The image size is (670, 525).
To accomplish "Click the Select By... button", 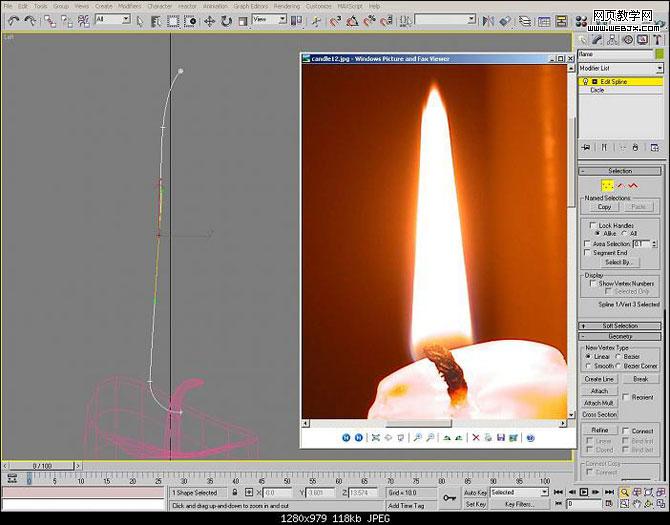I will (619, 262).
